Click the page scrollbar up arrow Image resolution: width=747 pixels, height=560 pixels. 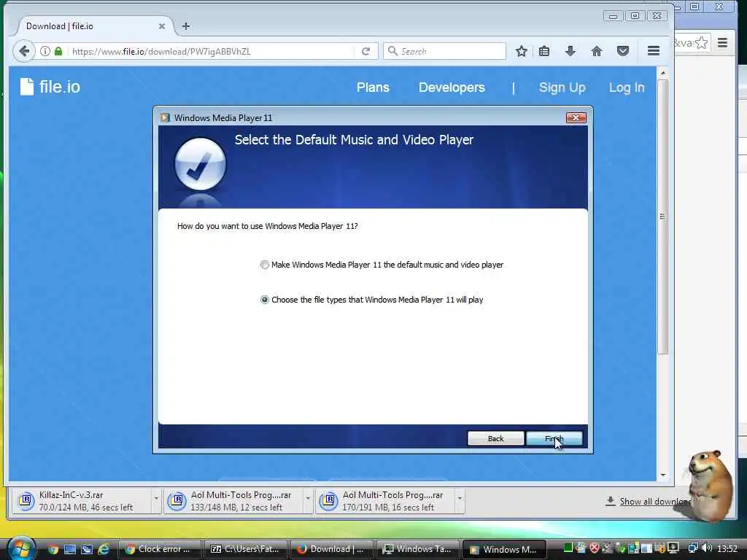point(662,73)
